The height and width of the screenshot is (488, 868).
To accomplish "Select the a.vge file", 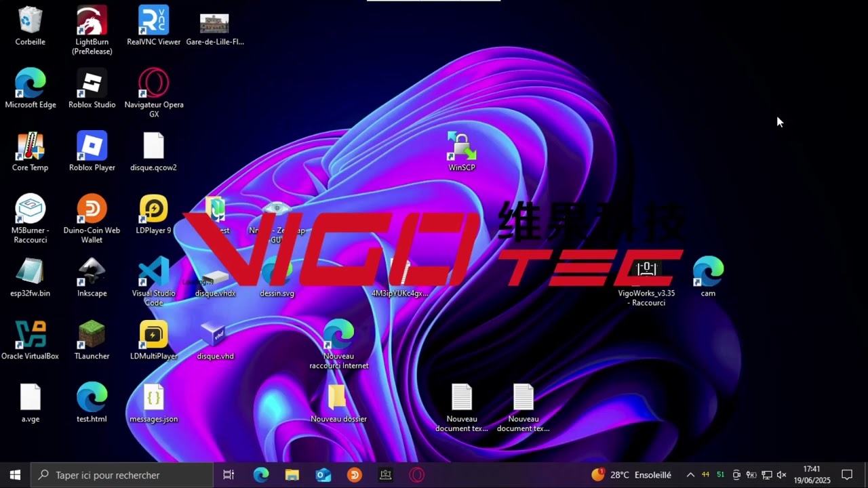I will [31, 403].
